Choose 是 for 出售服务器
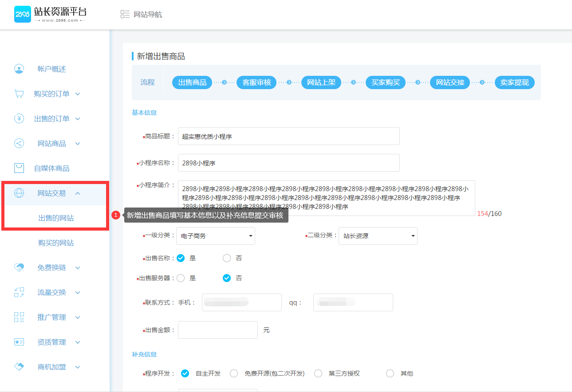The width and height of the screenshot is (572, 392). coord(181,278)
